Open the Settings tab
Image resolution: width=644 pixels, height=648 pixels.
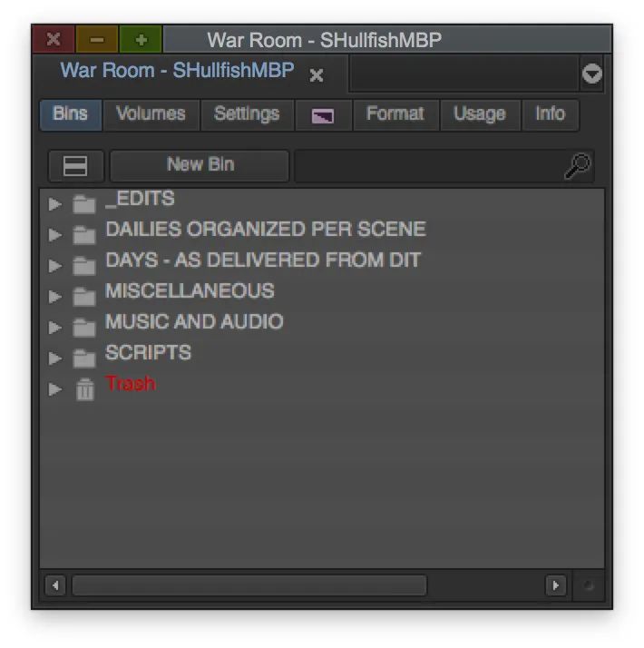coord(246,114)
